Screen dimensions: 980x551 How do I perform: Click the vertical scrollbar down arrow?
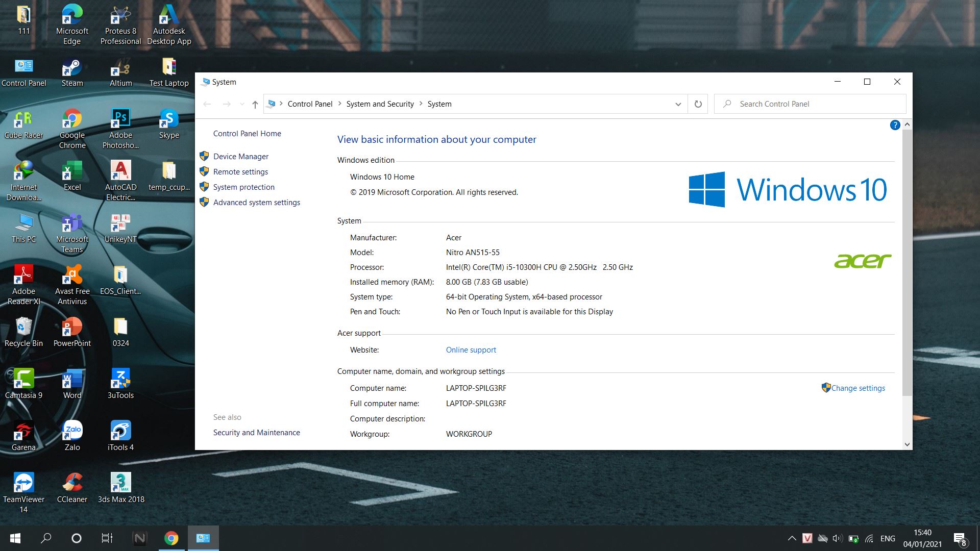click(x=907, y=444)
